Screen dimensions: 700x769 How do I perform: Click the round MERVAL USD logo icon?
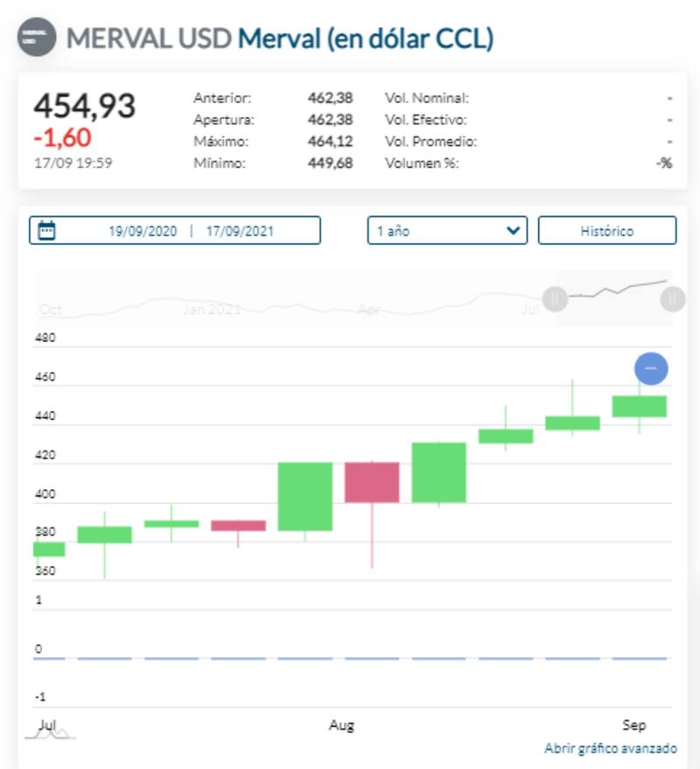point(36,38)
